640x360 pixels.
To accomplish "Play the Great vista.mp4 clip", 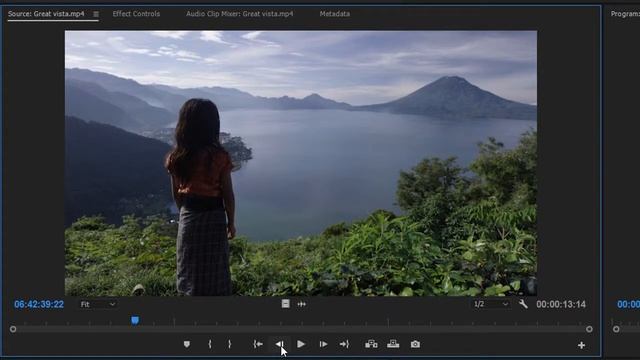I will click(301, 344).
